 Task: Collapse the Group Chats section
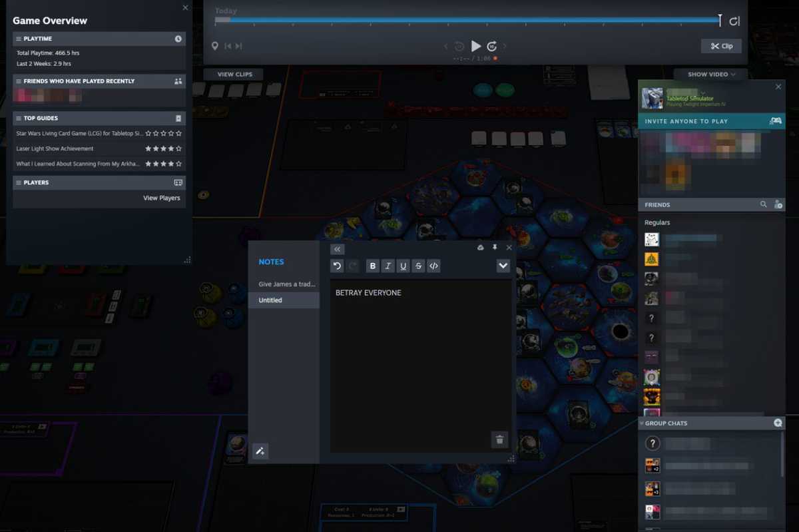(642, 423)
